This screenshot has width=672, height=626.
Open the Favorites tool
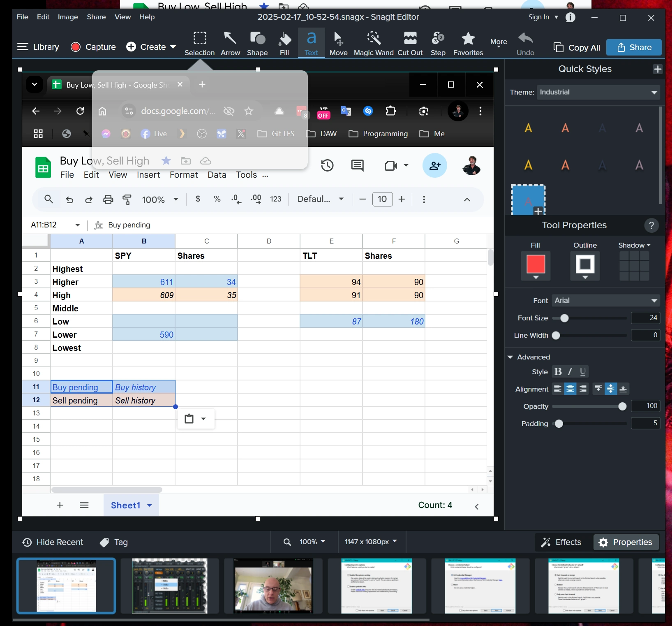(468, 43)
